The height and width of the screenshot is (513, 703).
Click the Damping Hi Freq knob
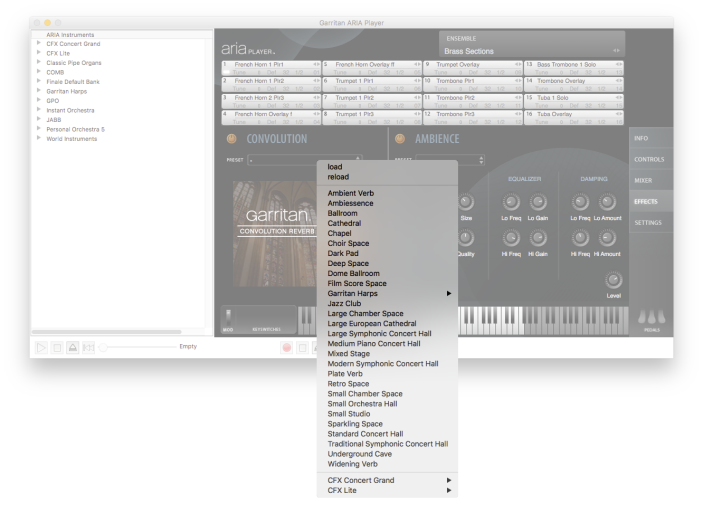tap(580, 238)
